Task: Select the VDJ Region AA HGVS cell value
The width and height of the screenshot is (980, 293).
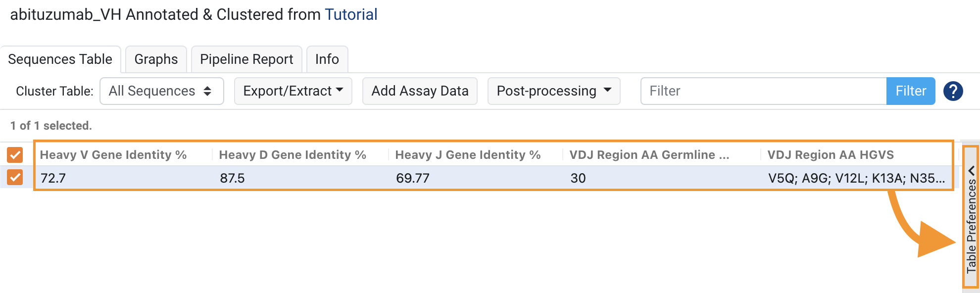Action: pyautogui.click(x=856, y=178)
